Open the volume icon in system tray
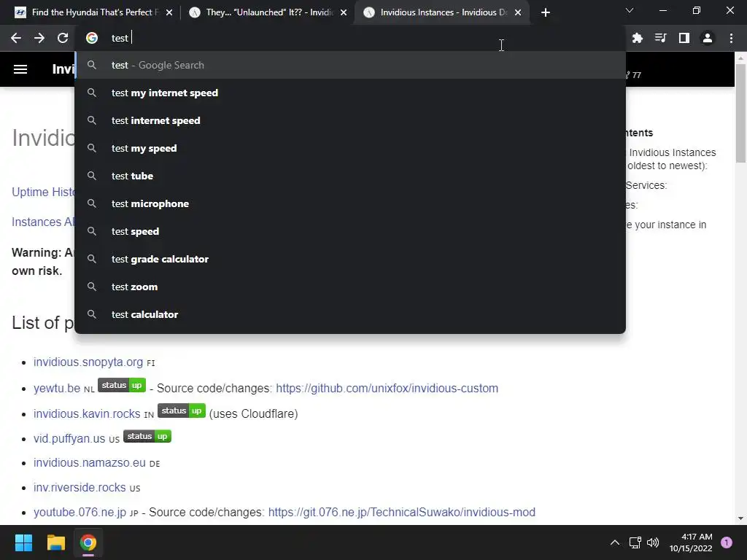 (653, 542)
